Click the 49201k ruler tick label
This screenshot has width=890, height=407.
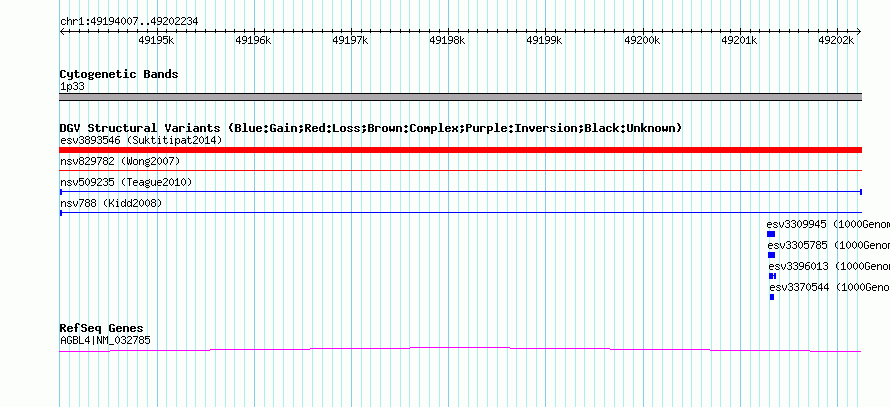[x=739, y=40]
